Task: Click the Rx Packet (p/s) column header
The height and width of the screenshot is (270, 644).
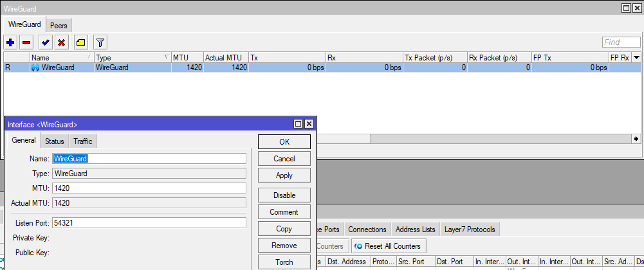Action: [x=499, y=58]
